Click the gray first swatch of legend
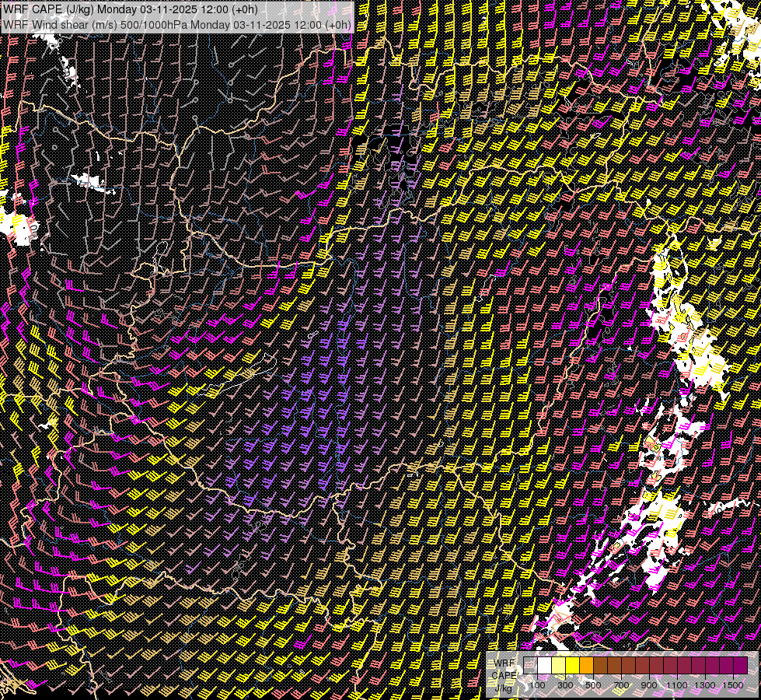 [530, 665]
